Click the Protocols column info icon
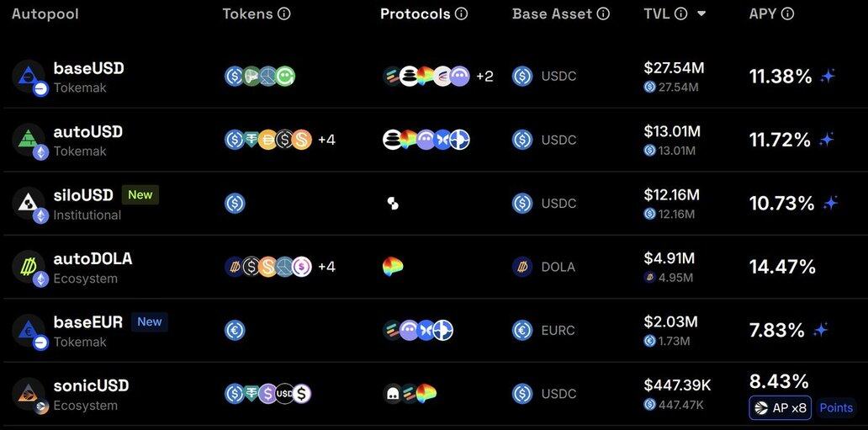 461,13
